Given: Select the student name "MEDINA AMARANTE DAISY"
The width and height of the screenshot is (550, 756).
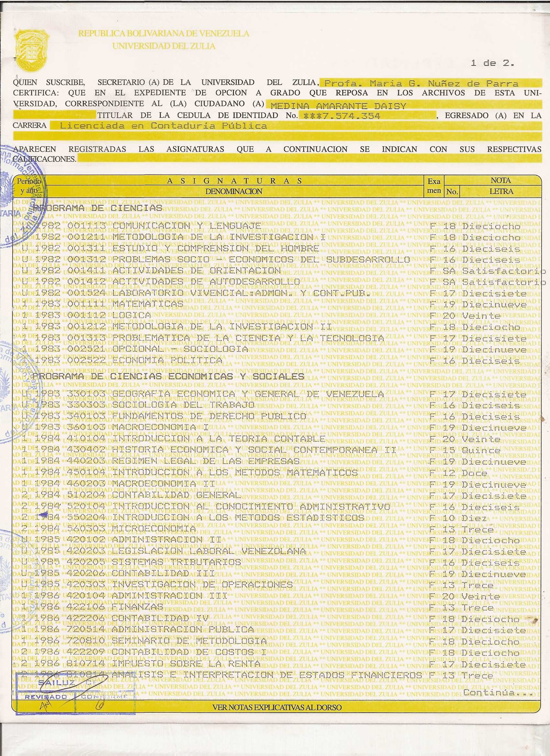Looking at the screenshot, I should tap(338, 106).
